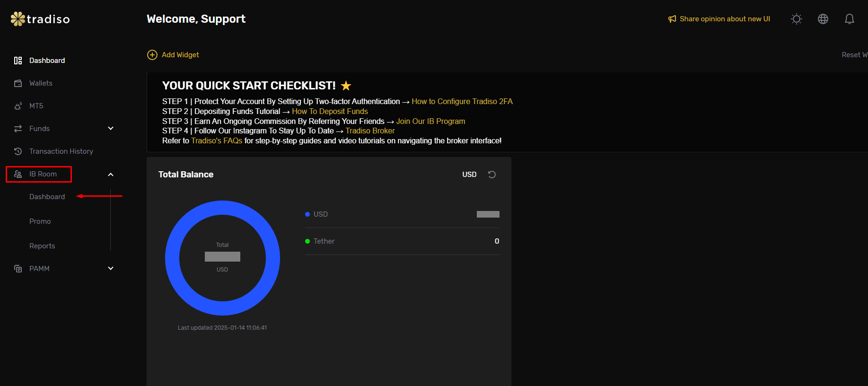Open the MT5 section
This screenshot has height=386, width=868.
pos(36,106)
